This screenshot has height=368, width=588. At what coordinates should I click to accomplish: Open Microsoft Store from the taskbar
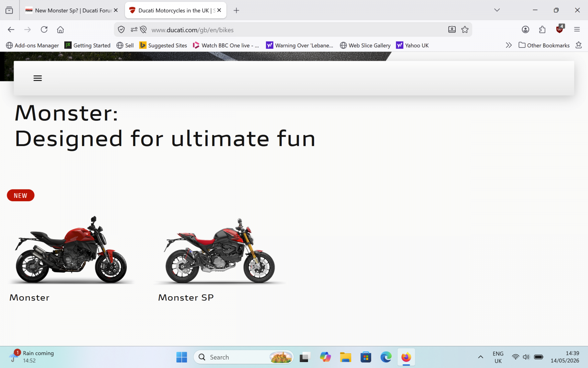pyautogui.click(x=366, y=357)
